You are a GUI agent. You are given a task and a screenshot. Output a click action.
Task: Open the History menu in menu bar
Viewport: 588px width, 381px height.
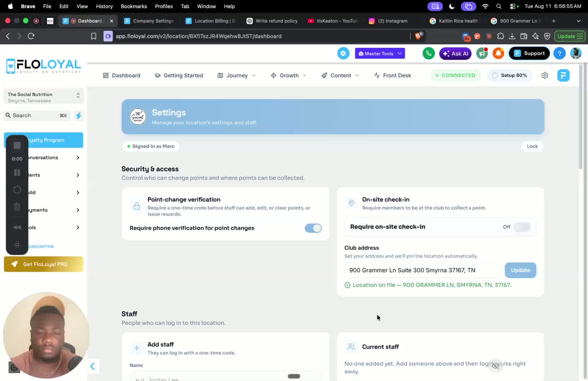click(104, 6)
